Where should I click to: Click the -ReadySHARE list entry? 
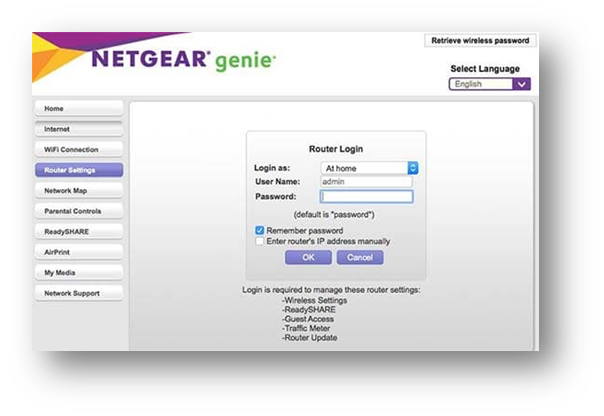(x=309, y=310)
